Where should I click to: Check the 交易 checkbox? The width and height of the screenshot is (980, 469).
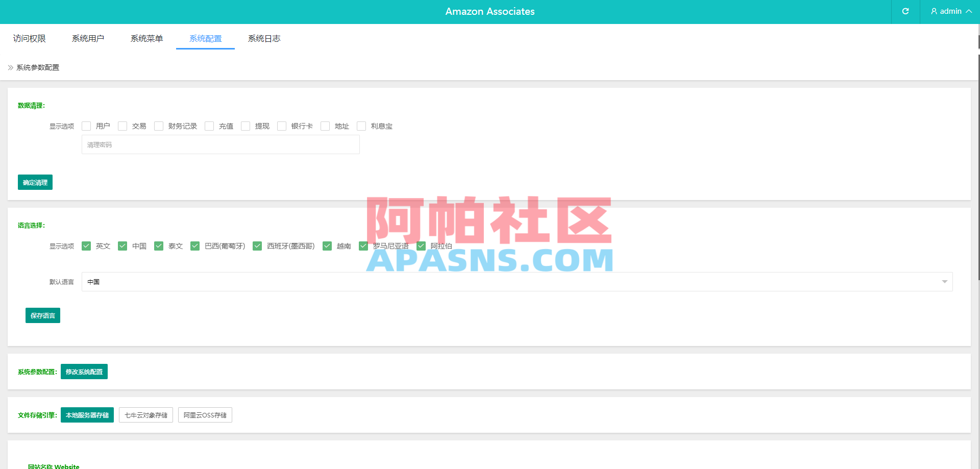(122, 126)
